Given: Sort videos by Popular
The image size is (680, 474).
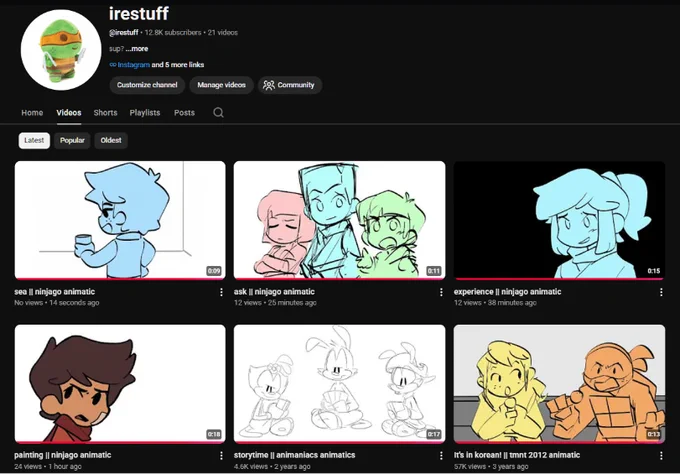Looking at the screenshot, I should click(72, 141).
